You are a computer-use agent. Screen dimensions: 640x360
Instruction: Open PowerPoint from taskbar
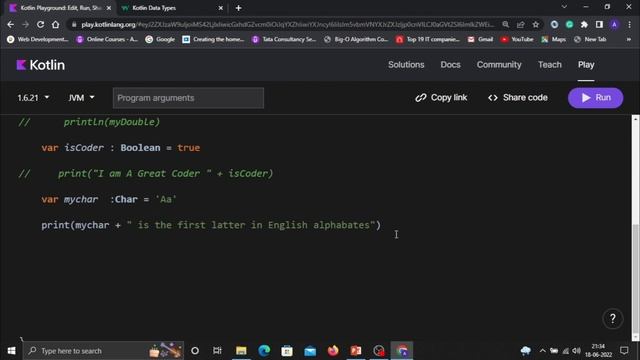356,351
